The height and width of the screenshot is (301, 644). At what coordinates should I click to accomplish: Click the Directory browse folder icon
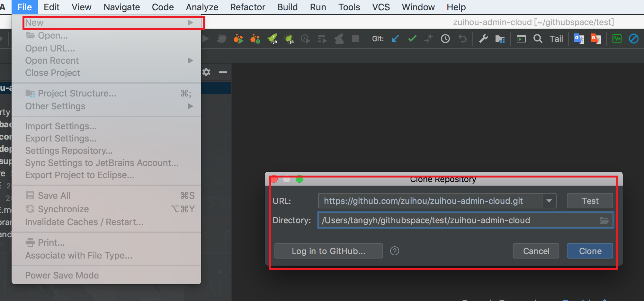pos(604,220)
